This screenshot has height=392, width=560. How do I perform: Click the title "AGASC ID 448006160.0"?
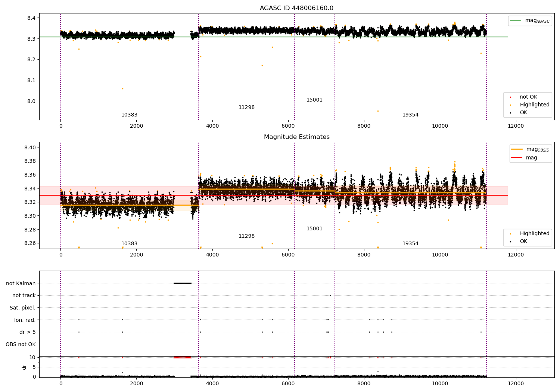296,8
